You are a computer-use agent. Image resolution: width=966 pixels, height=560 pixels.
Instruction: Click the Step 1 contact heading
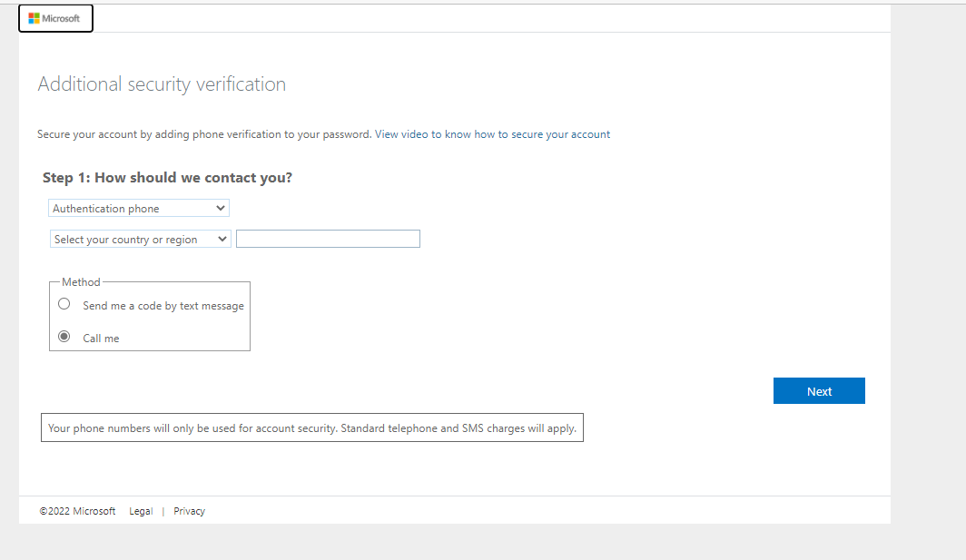(x=167, y=178)
